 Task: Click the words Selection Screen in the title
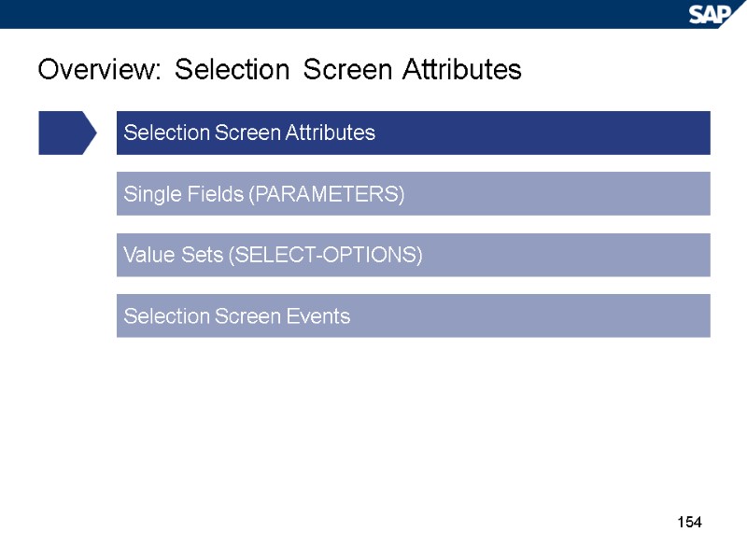coord(284,70)
